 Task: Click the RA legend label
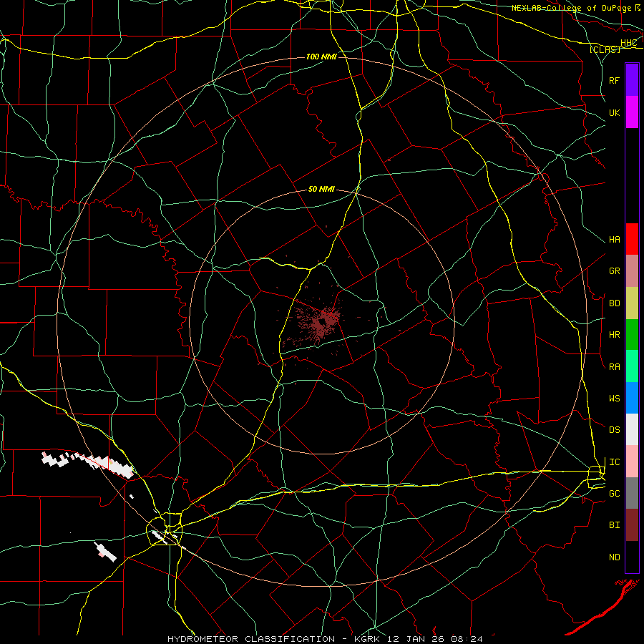pyautogui.click(x=614, y=367)
